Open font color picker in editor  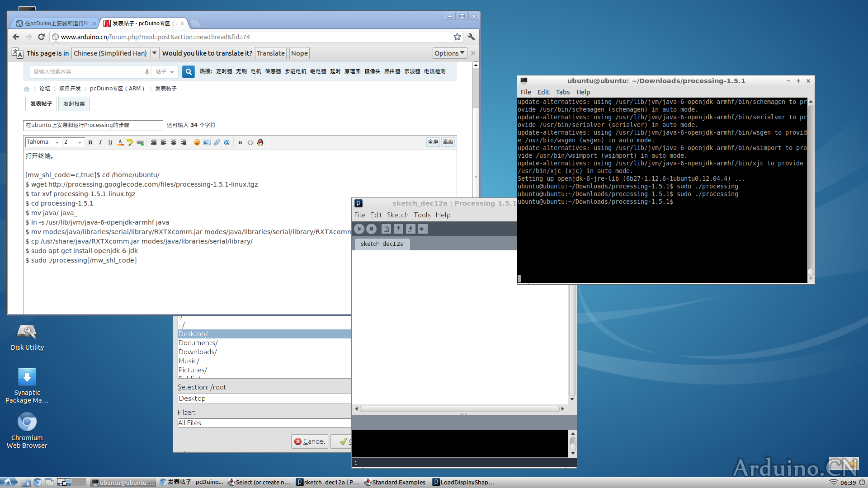(x=120, y=142)
